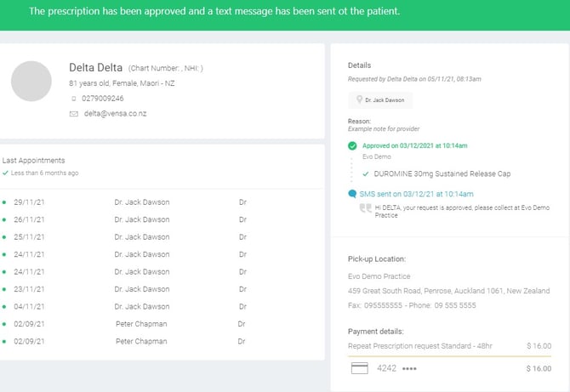This screenshot has width=570, height=392.
Task: Select the 25/11/21 appointment row
Action: (x=162, y=237)
